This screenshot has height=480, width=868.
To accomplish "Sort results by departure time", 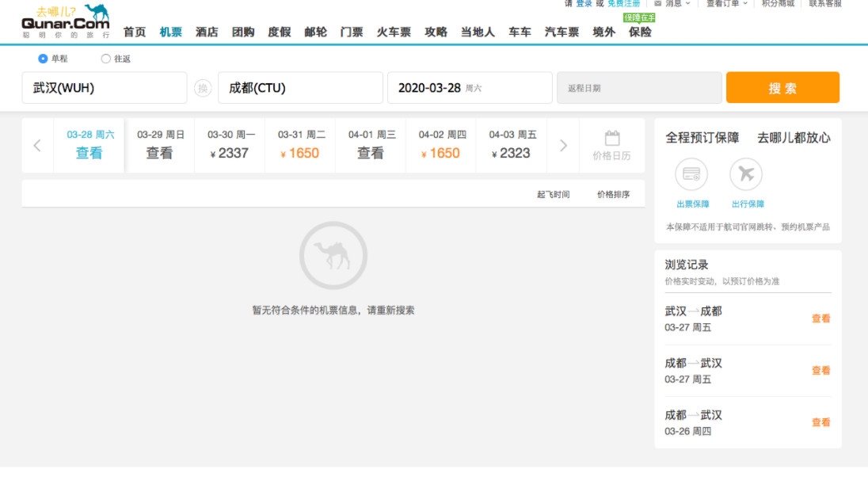I will click(553, 194).
